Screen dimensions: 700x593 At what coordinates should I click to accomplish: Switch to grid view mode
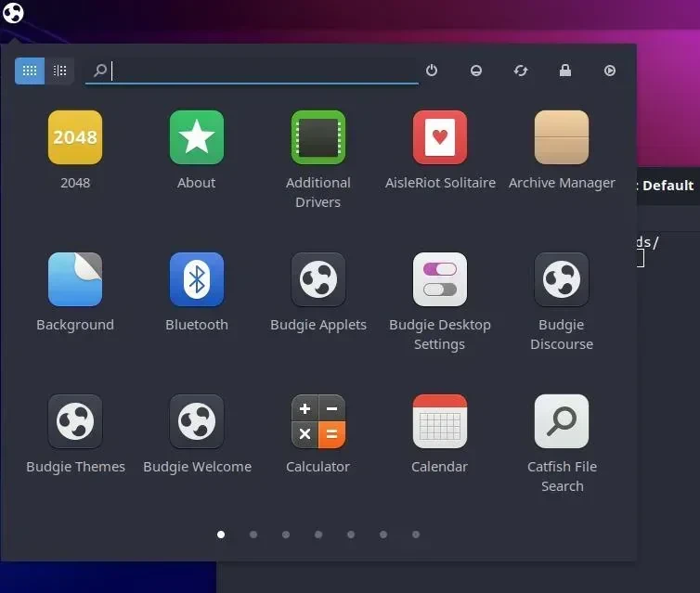(30, 71)
